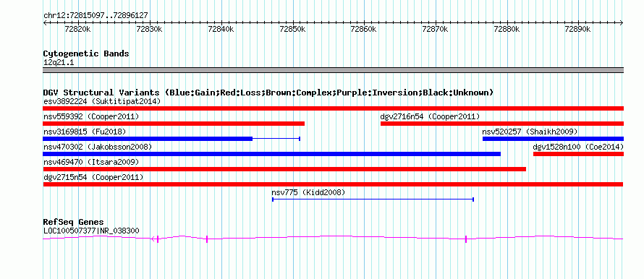Click ruler position 72860k

(x=364, y=29)
